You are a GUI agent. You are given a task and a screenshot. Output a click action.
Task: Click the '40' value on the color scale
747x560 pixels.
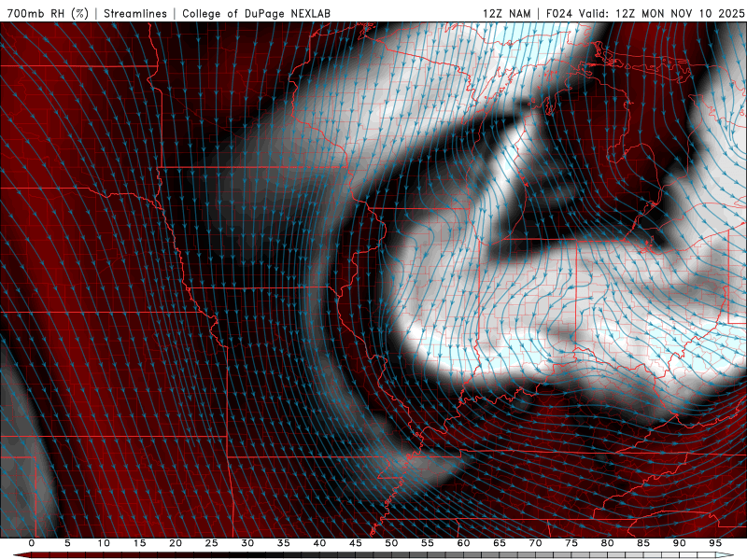click(319, 543)
